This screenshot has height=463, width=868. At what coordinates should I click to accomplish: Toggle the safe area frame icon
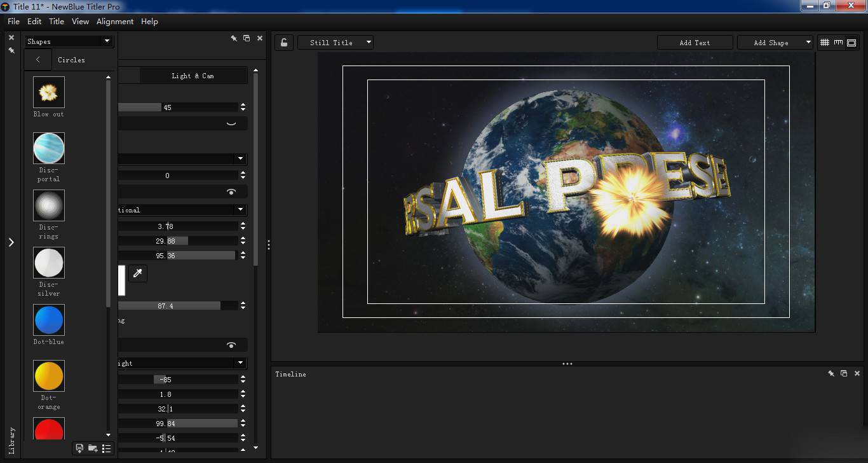tap(851, 43)
